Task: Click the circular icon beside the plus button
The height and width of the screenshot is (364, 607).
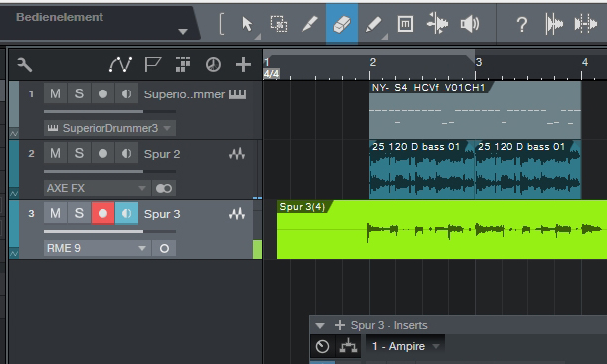Action: point(213,65)
